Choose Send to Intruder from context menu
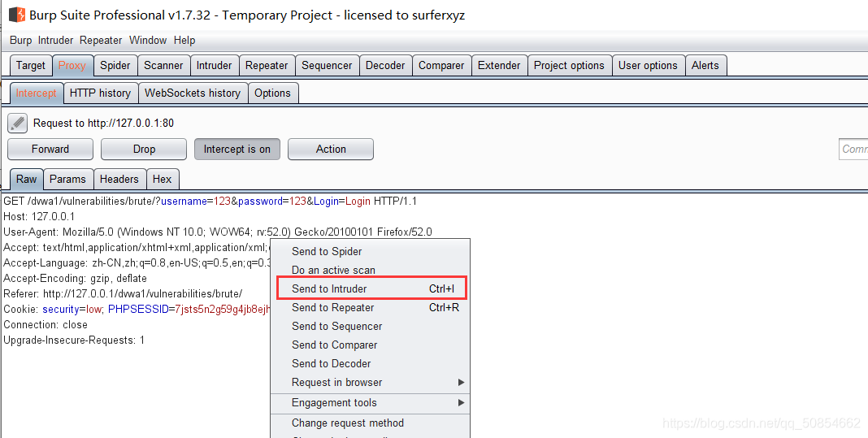The height and width of the screenshot is (438, 868). (370, 288)
